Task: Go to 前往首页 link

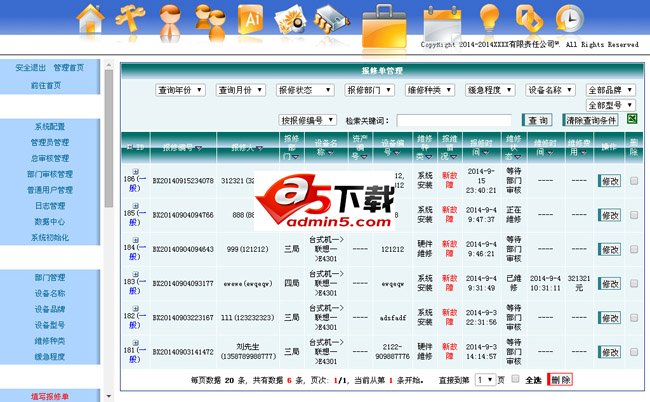Action: pos(46,85)
